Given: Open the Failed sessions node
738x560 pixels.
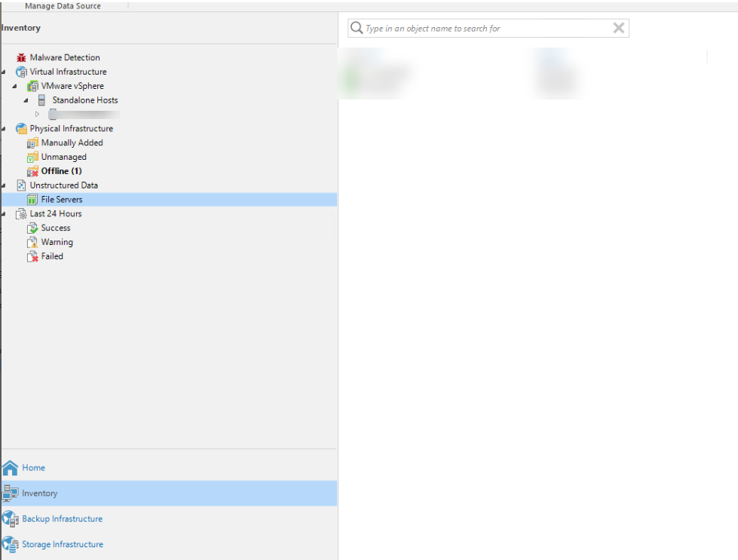Looking at the screenshot, I should coord(52,256).
